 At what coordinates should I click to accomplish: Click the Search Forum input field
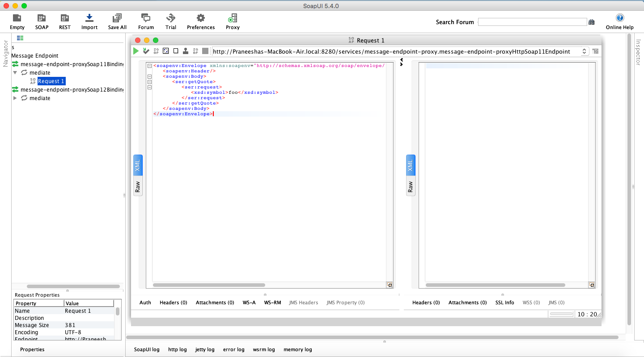pos(532,22)
